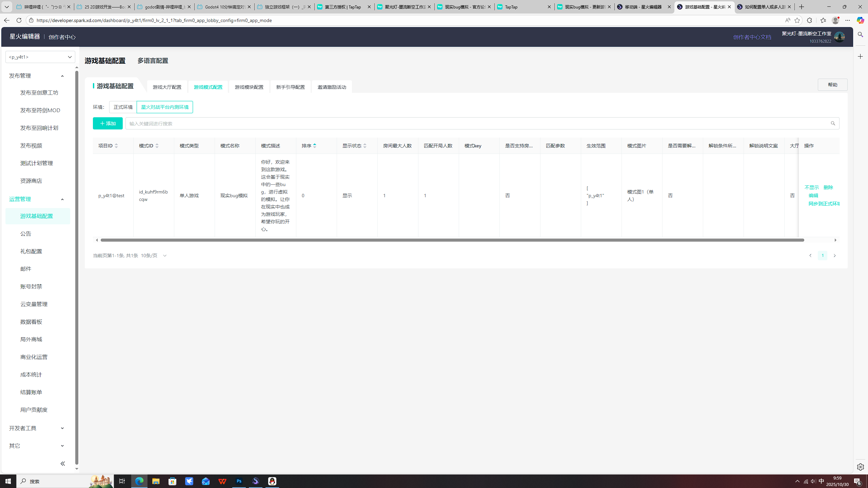868x488 pixels.
Task: Sort table by 项目ID column arrows
Action: 116,146
